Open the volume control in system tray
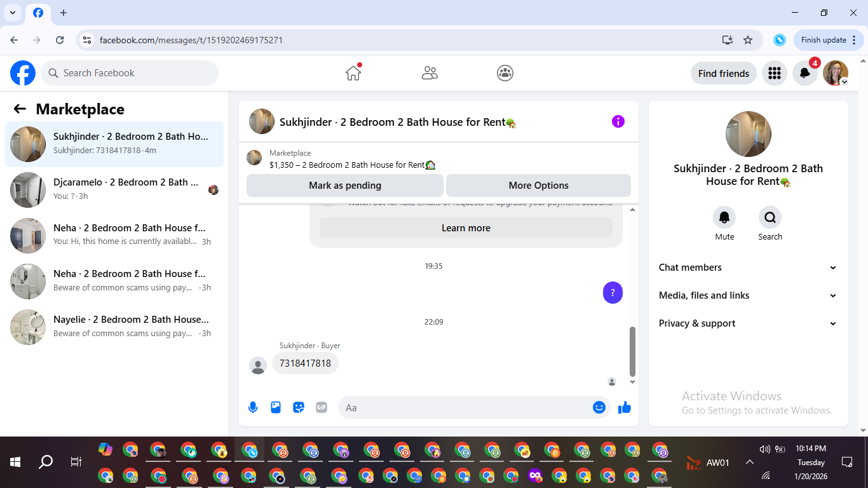Image resolution: width=868 pixels, height=488 pixels. pyautogui.click(x=765, y=449)
